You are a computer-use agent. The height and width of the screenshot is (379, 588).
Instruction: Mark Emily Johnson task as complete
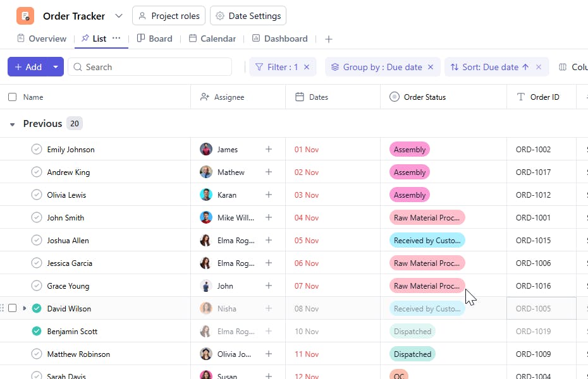(37, 150)
